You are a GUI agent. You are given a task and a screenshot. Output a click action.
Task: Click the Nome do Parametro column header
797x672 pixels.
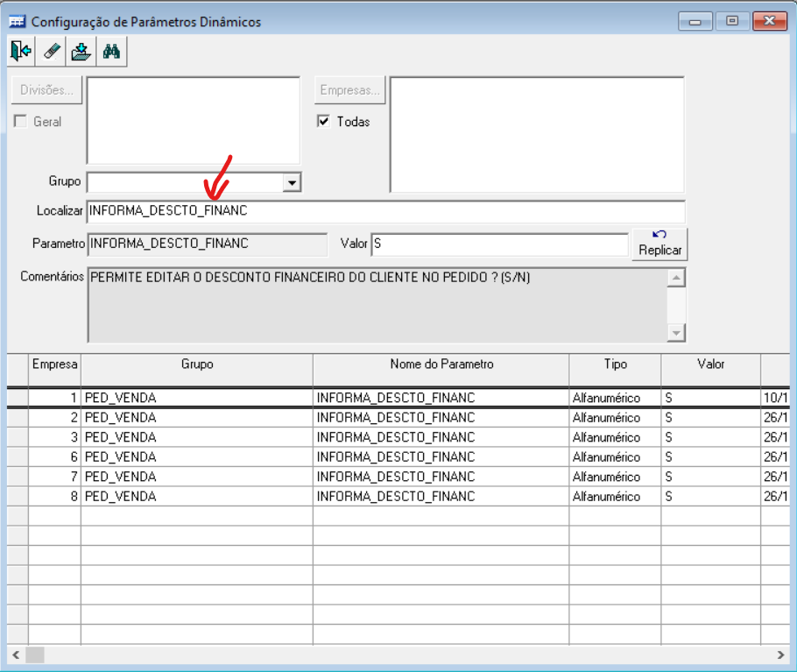click(x=441, y=370)
